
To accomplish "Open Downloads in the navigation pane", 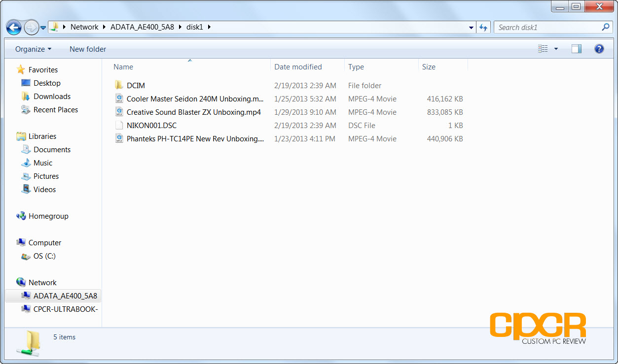I will click(52, 96).
